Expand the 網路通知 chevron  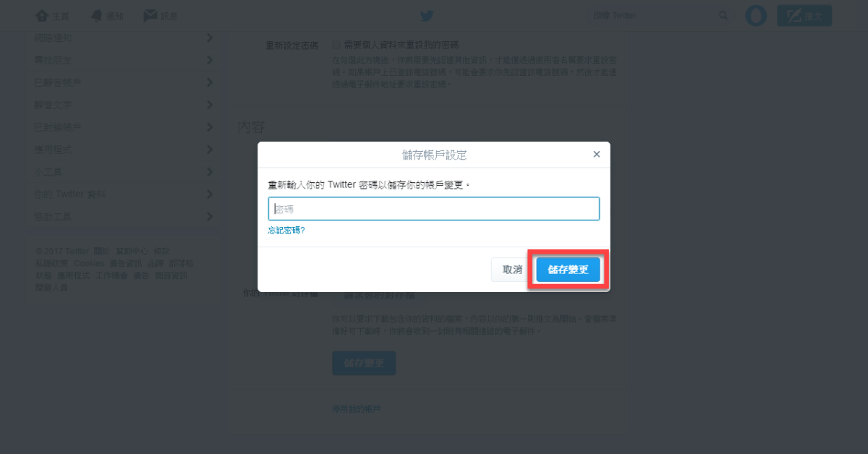tap(209, 38)
